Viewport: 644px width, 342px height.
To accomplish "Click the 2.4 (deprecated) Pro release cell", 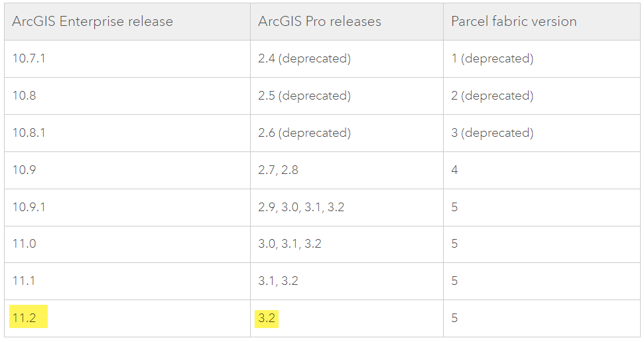I will coord(304,58).
